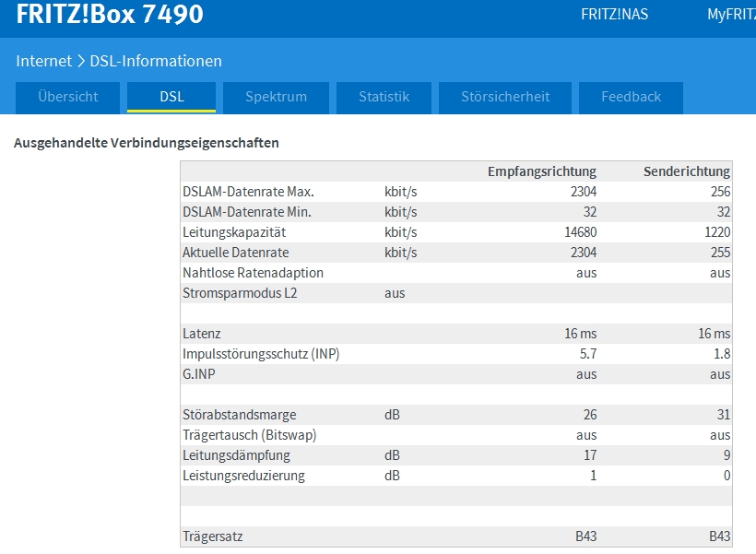Click the Leitungskapazität value 14680
This screenshot has width=756, height=554.
(580, 232)
